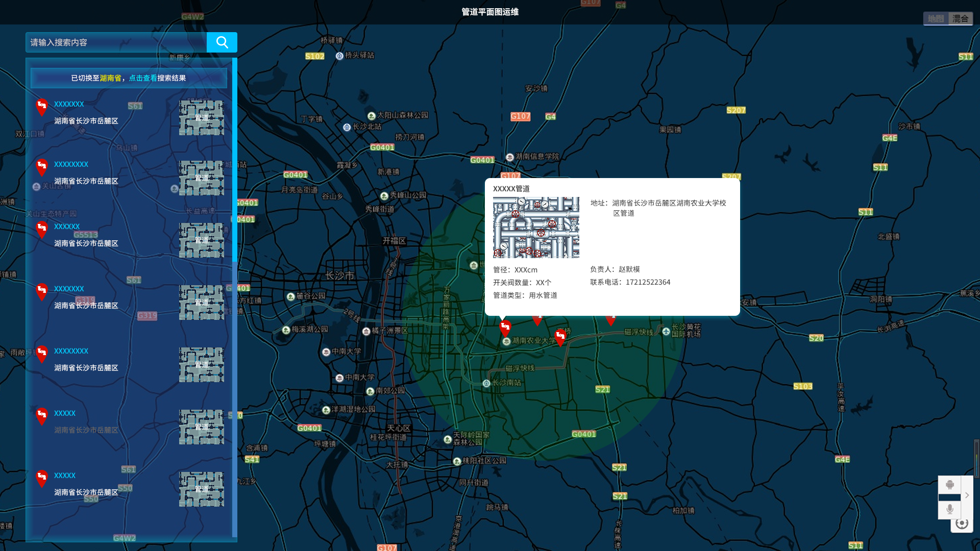The height and width of the screenshot is (551, 980).
Task: Click the popup title XXXXX管道
Action: click(511, 189)
